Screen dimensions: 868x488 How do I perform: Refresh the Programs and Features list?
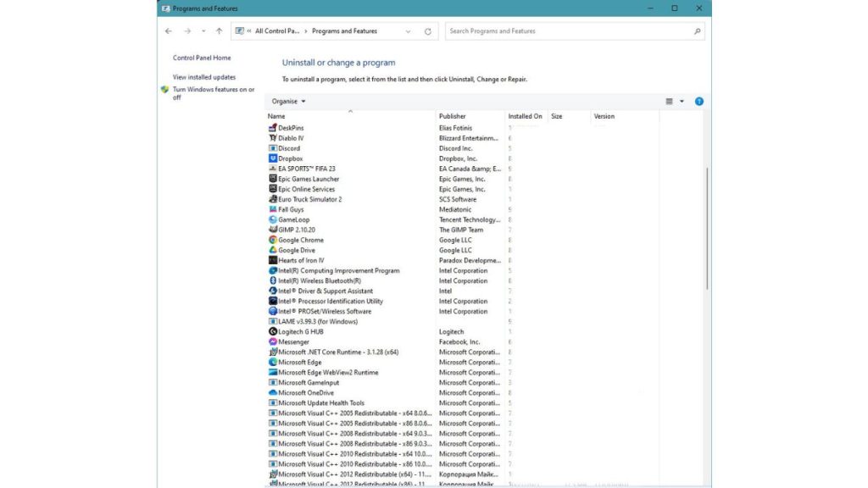coord(428,31)
